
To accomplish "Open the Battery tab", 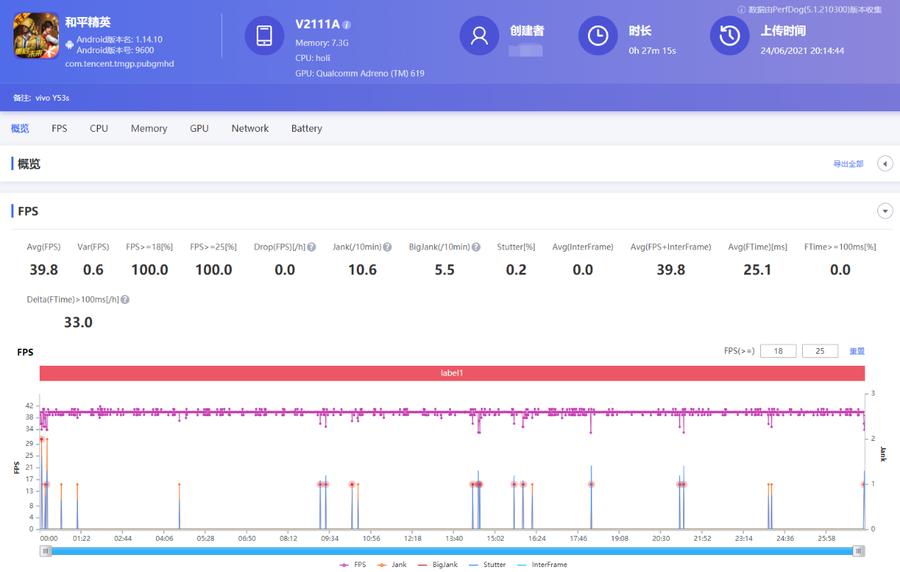I will click(306, 129).
